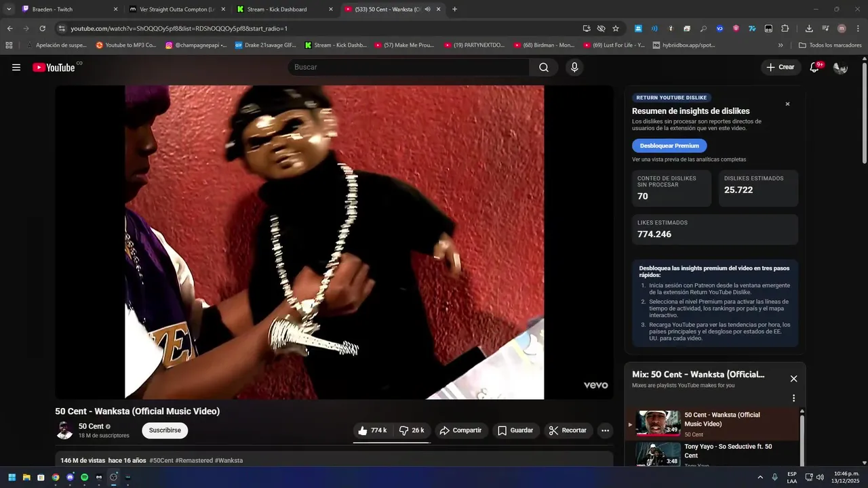The image size is (868, 488).
Task: Open the Windows Start menu
Action: [x=12, y=477]
